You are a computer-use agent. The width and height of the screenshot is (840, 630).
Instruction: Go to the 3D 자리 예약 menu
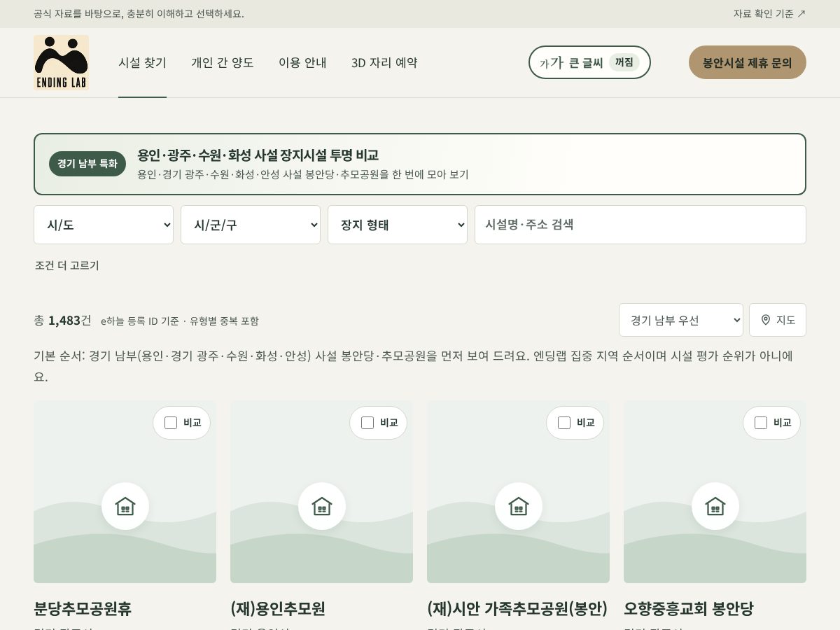point(384,62)
